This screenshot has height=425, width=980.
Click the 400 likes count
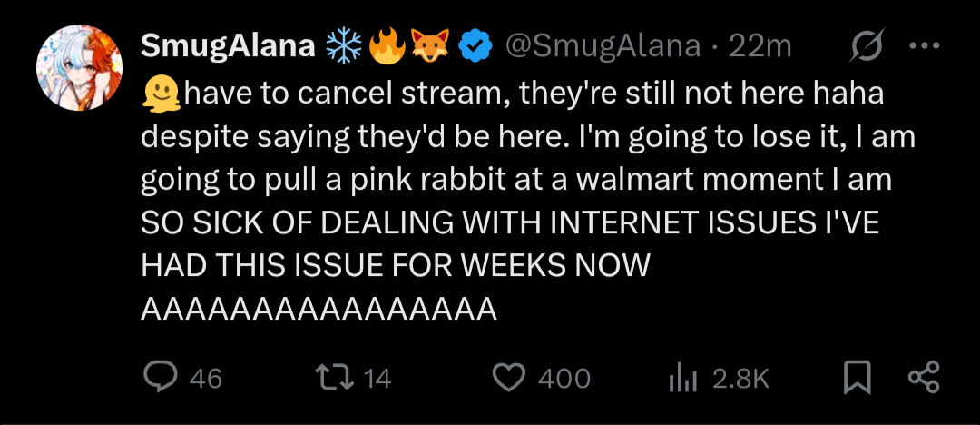coord(563,378)
